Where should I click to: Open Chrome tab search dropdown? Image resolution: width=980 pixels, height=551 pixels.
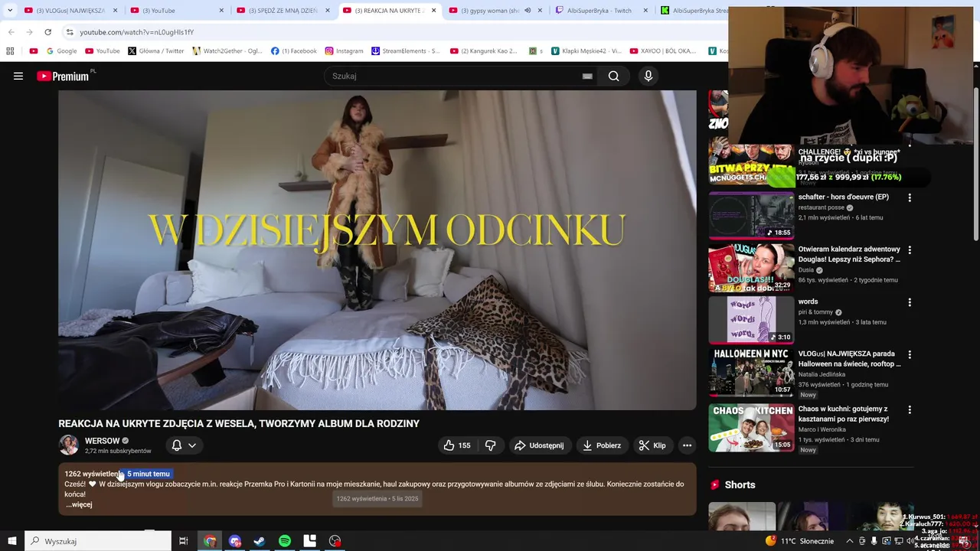[10, 11]
